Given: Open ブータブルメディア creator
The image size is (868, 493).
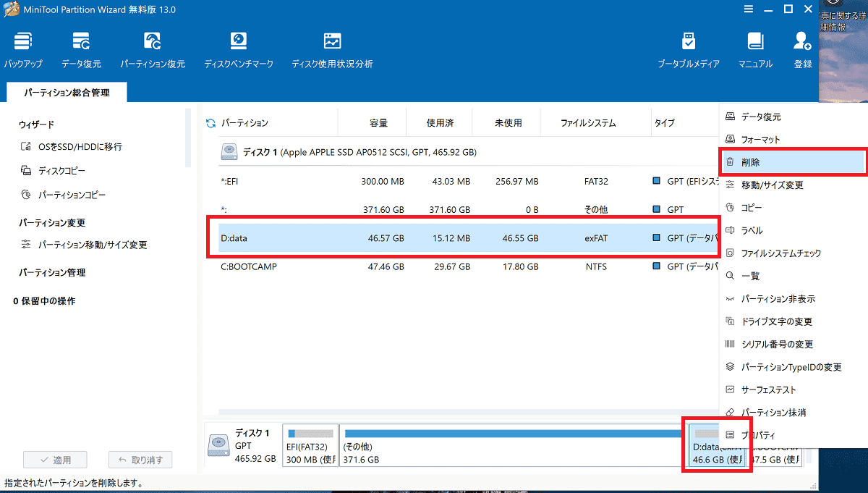Looking at the screenshot, I should coord(689,51).
